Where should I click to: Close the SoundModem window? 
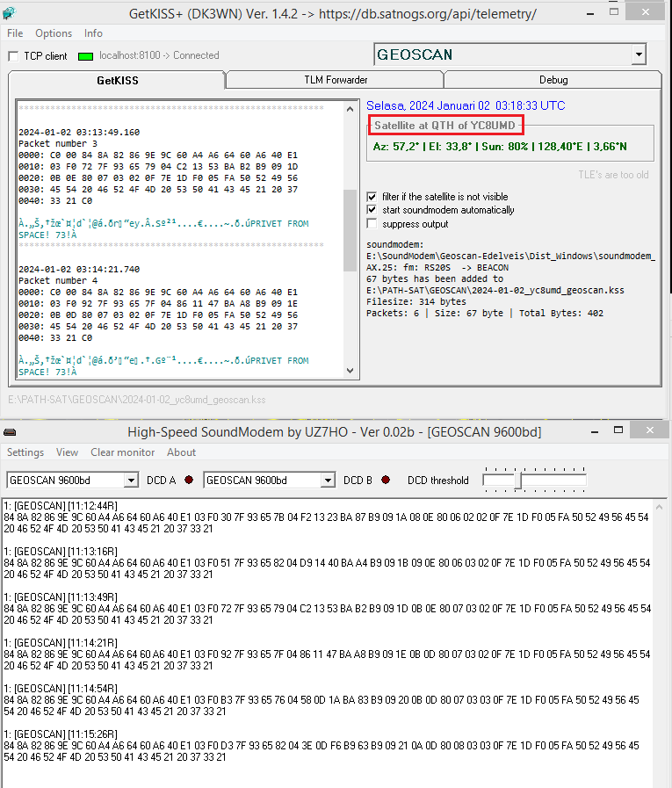pos(649,430)
